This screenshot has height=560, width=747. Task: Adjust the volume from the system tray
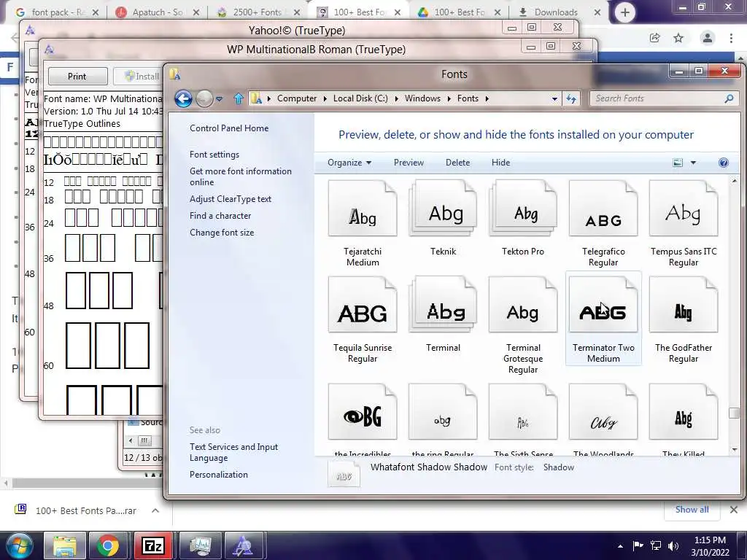pos(673,545)
